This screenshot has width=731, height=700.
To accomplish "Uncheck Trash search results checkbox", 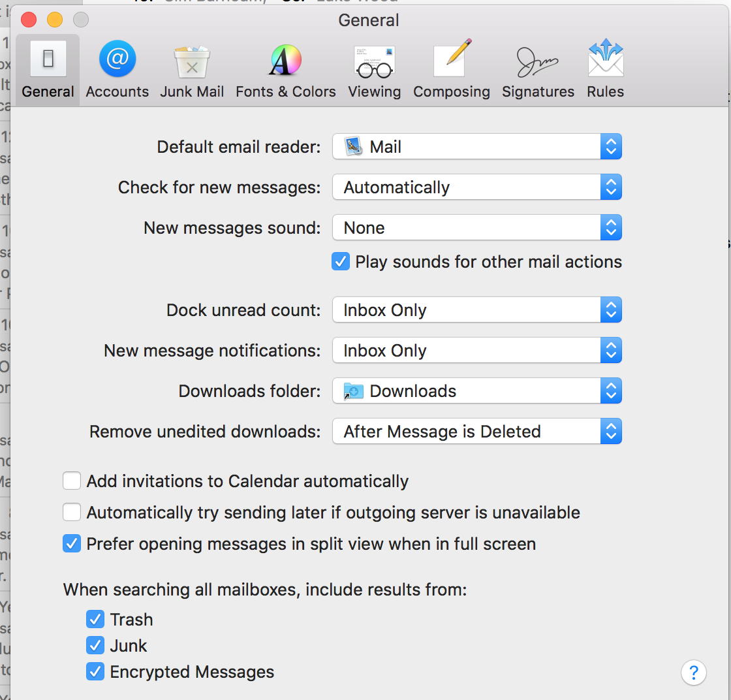I will click(95, 619).
